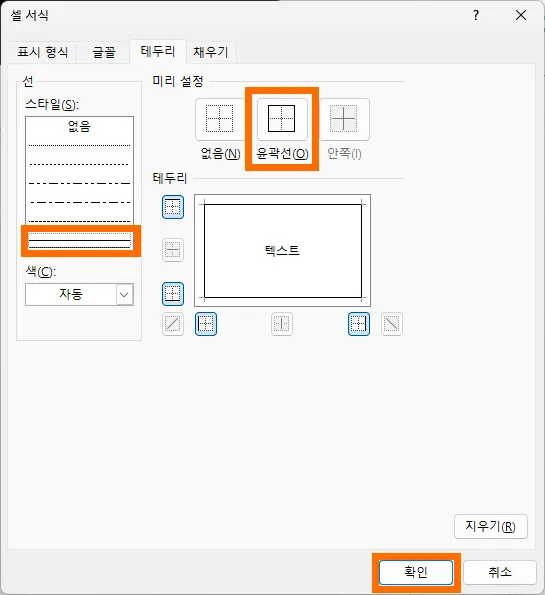This screenshot has height=595, width=545.
Task: Toggle the diagonal down border button
Action: (392, 324)
